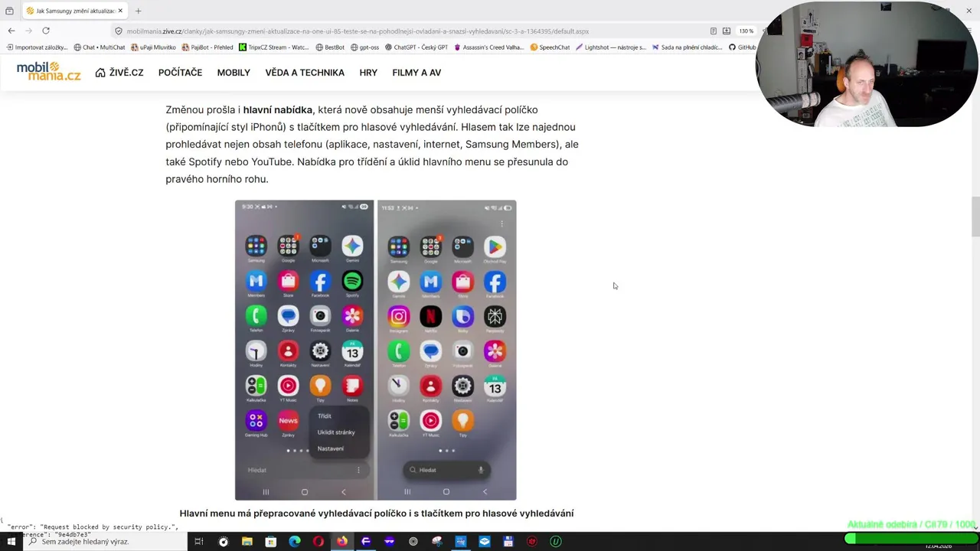
Task: Open Windows Task View
Action: 198,541
